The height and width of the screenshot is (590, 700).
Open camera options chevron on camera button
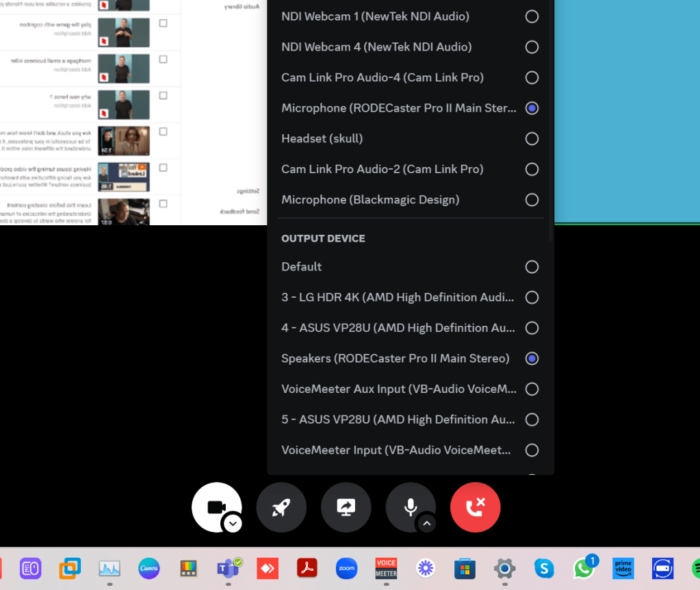[x=233, y=524]
